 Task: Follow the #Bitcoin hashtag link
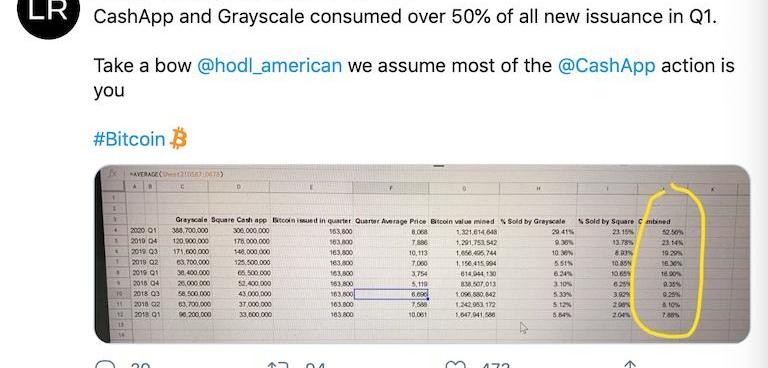point(129,139)
